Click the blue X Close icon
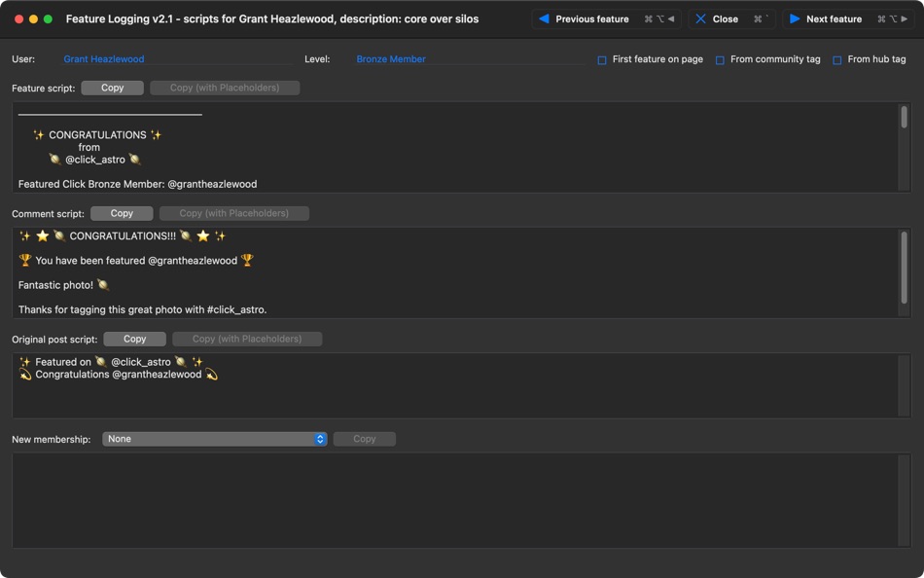Screen dimensions: 924x578 (x=702, y=18)
